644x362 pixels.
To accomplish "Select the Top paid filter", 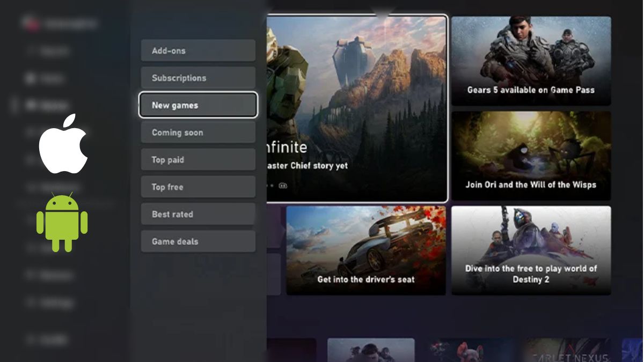I will click(x=197, y=159).
